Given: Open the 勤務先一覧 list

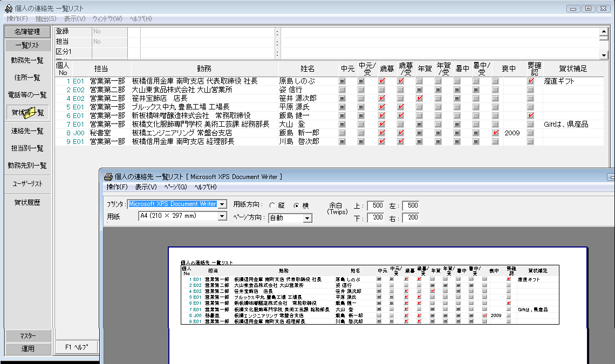Looking at the screenshot, I should coord(28,60).
